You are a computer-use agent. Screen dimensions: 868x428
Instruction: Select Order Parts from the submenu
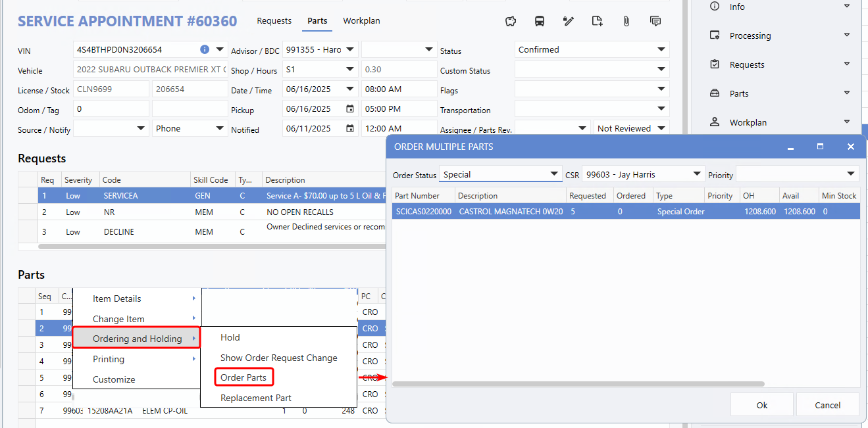243,377
